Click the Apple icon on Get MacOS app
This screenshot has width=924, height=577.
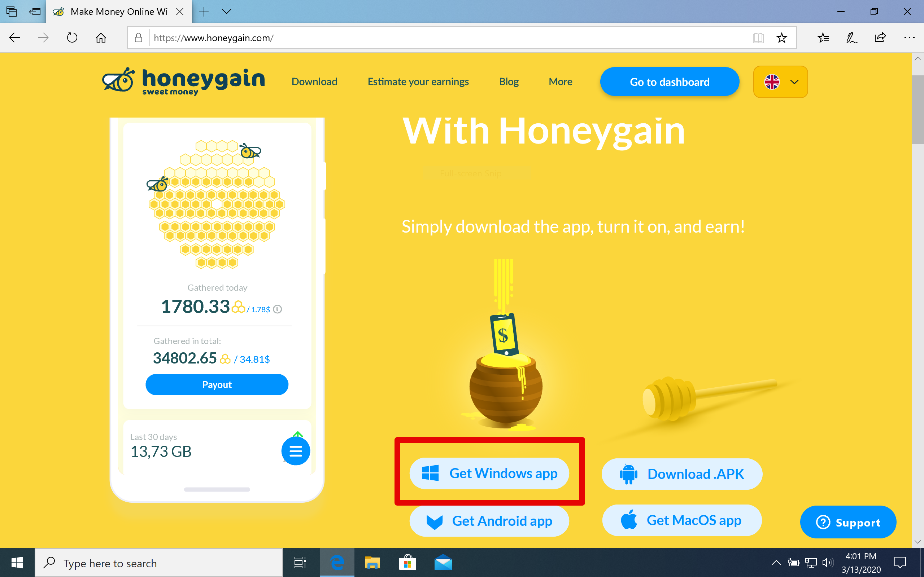(628, 520)
